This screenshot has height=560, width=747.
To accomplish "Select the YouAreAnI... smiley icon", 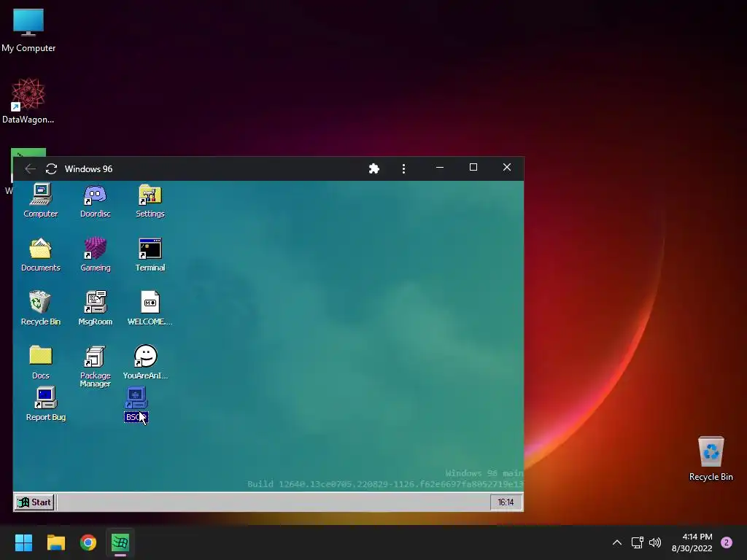I will click(145, 362).
